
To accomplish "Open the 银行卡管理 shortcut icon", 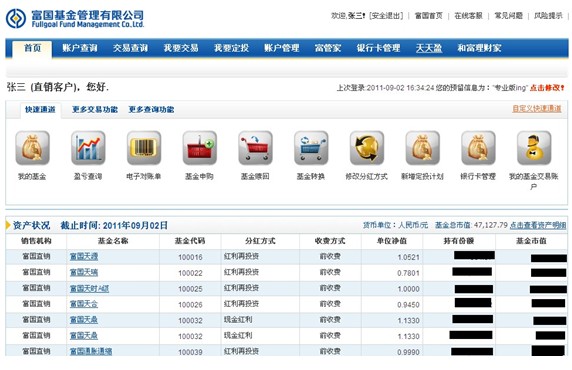I will coord(478,148).
